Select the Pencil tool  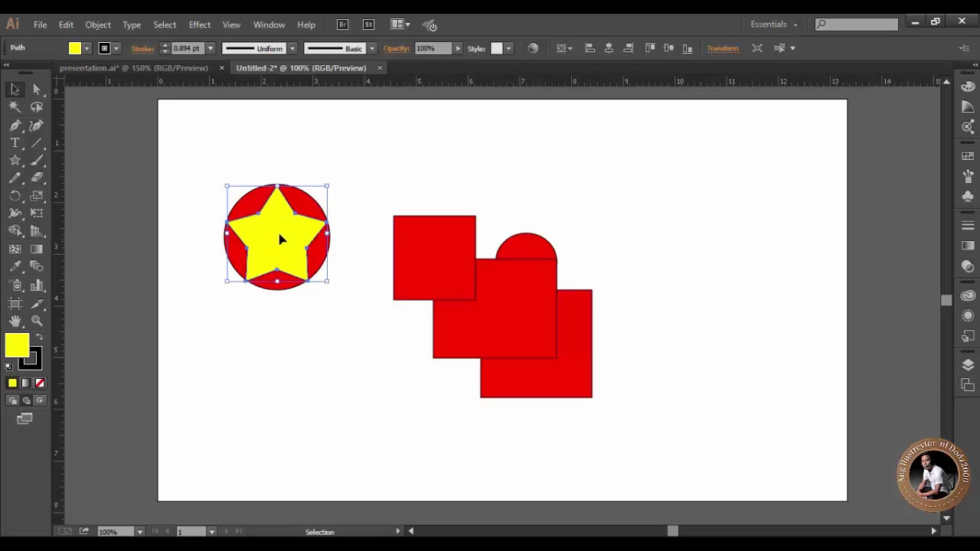(x=15, y=178)
